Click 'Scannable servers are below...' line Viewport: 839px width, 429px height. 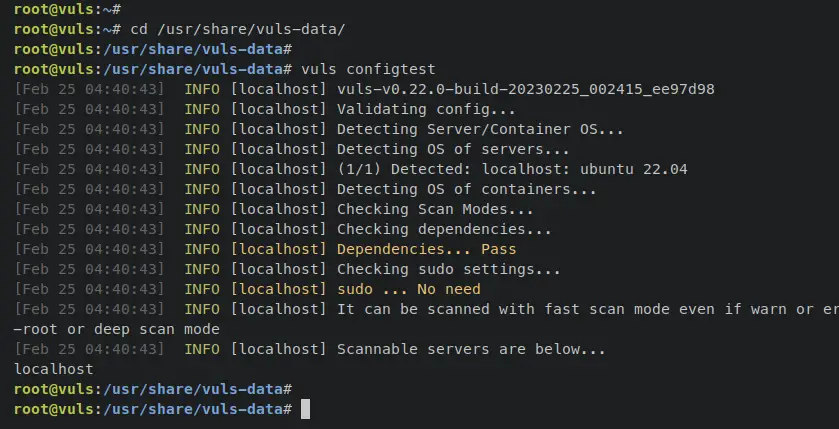[x=471, y=349]
